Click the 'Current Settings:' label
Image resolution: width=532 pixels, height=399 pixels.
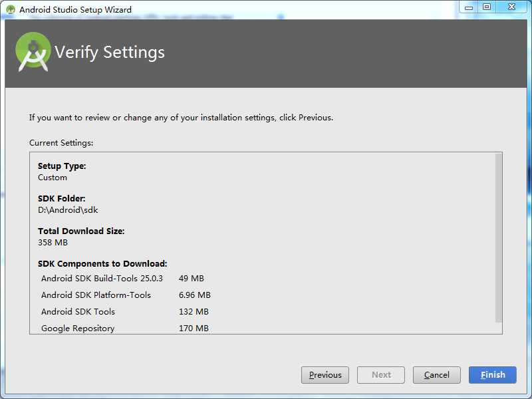pos(61,143)
